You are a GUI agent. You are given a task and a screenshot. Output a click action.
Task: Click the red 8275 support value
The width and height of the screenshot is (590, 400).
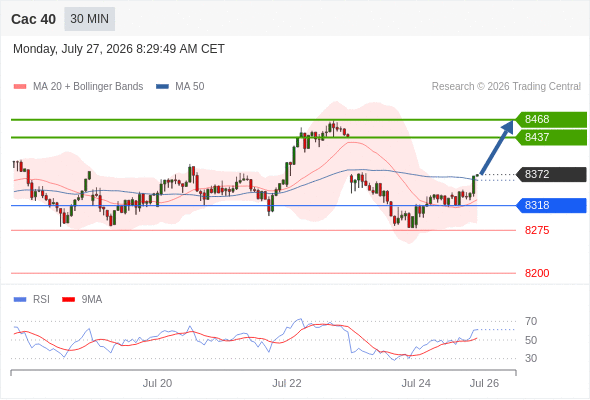point(537,230)
